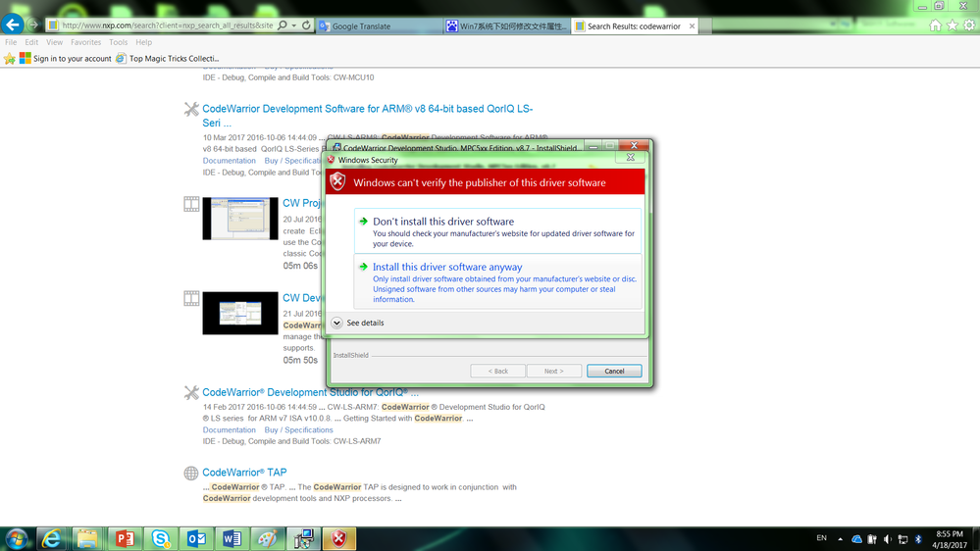980x551 pixels.
Task: Choose 'Install this driver software anyway'
Action: (497, 281)
